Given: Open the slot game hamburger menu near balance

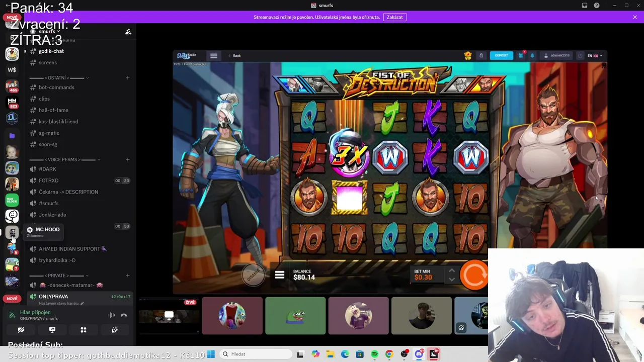Looking at the screenshot, I should coord(280,275).
